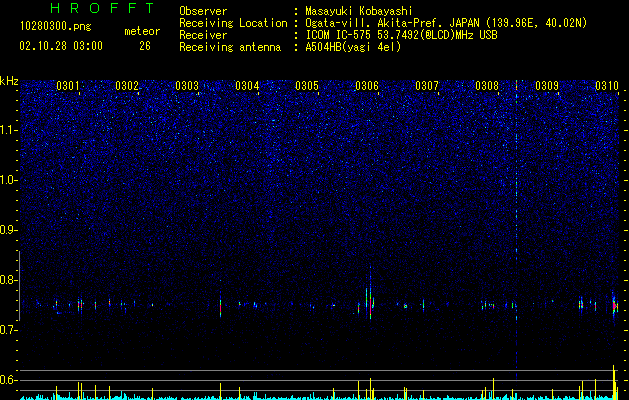Click the antenna text A504HB(yagi 4el)
Image resolution: width=629 pixels, height=400 pixels.
pyautogui.click(x=353, y=47)
